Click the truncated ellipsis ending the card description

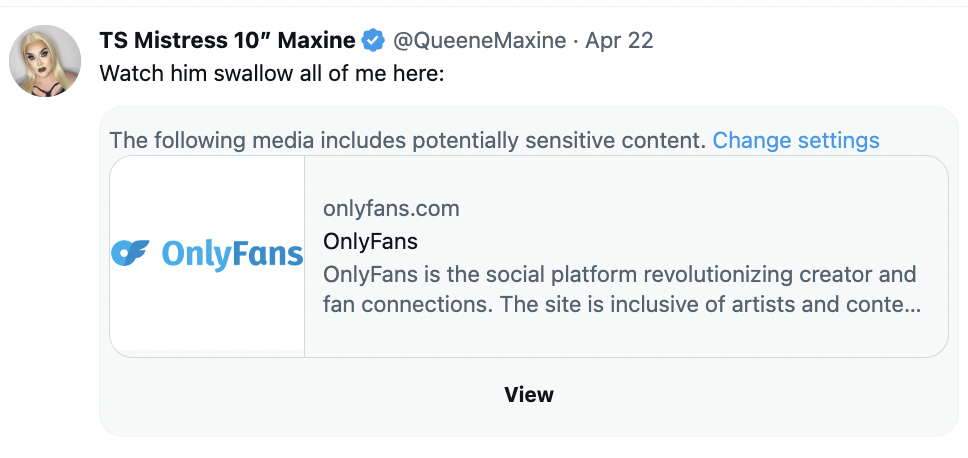(x=913, y=305)
